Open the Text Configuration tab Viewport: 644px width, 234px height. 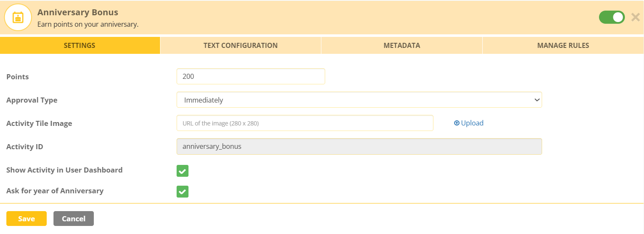[240, 45]
